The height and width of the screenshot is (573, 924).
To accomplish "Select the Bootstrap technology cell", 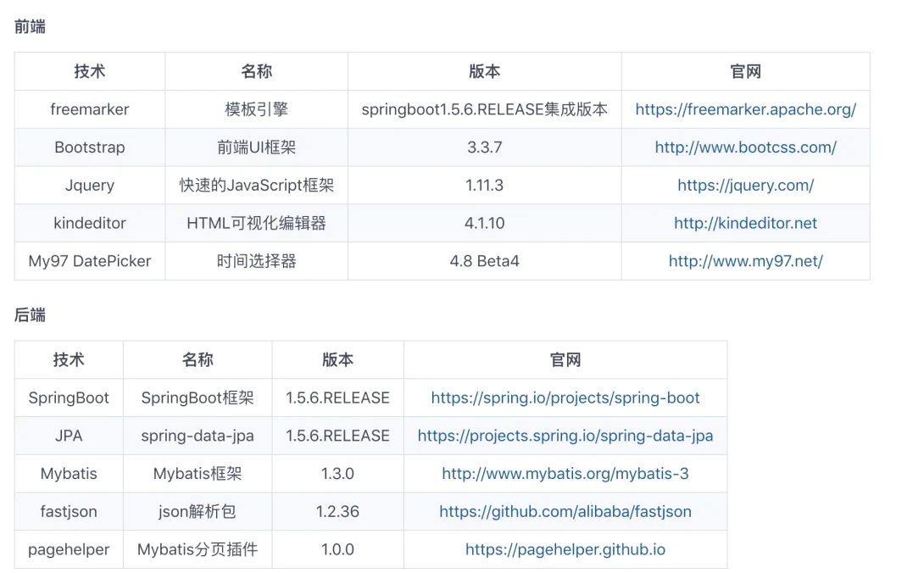I will pyautogui.click(x=90, y=147).
